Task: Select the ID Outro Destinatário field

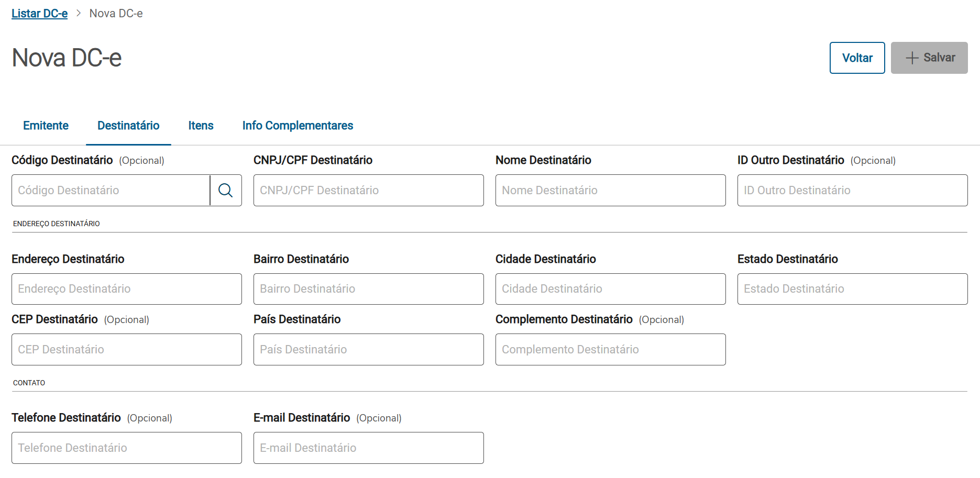Action: 852,190
